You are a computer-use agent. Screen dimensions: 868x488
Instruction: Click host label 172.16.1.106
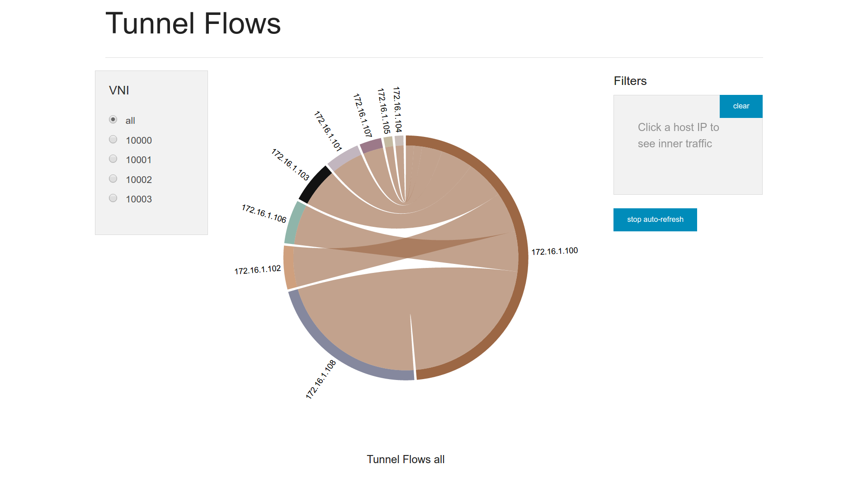tap(264, 214)
